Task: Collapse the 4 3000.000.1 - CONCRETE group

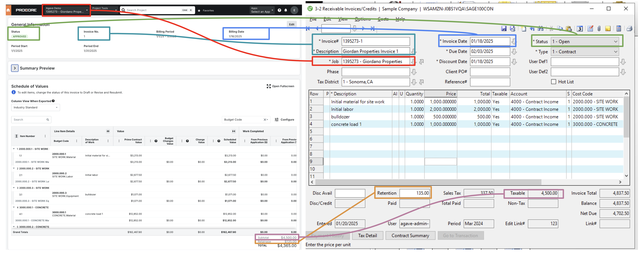Action: click(14, 207)
